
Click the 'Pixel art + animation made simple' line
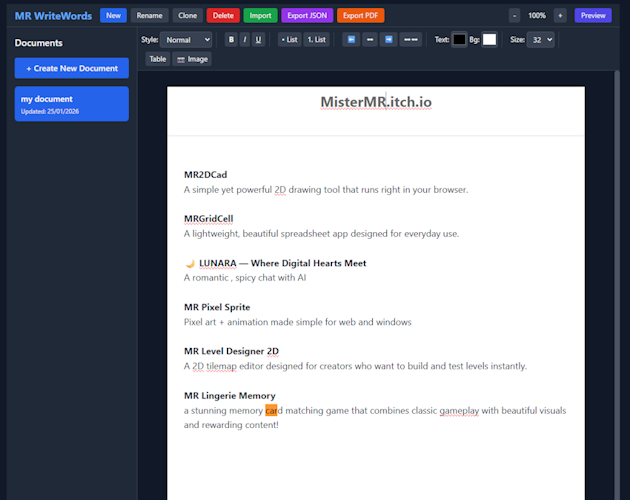(x=298, y=322)
